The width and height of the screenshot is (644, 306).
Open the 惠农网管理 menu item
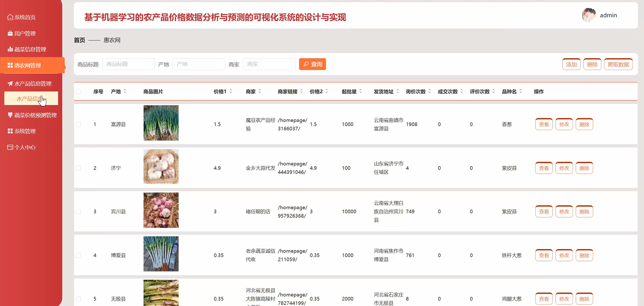click(x=32, y=65)
